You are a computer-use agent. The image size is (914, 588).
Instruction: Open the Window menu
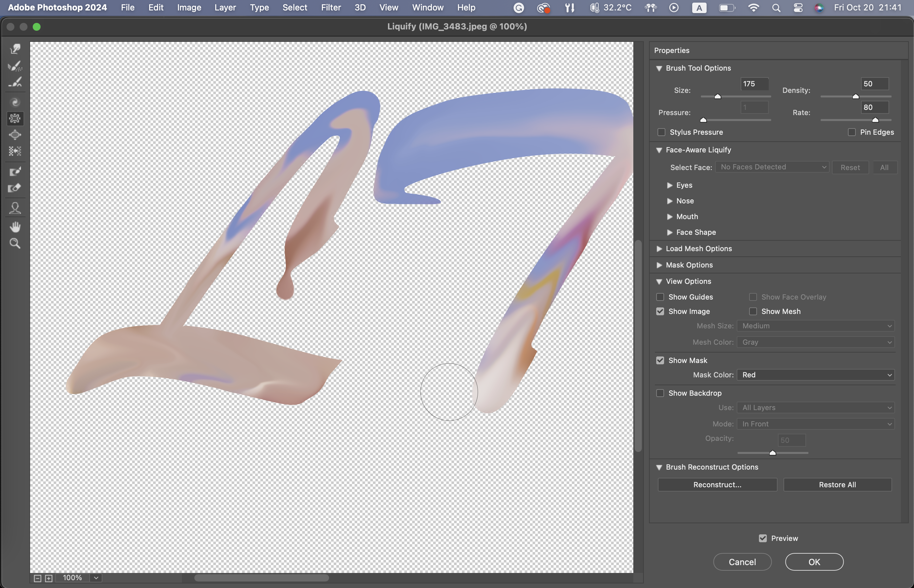[428, 8]
